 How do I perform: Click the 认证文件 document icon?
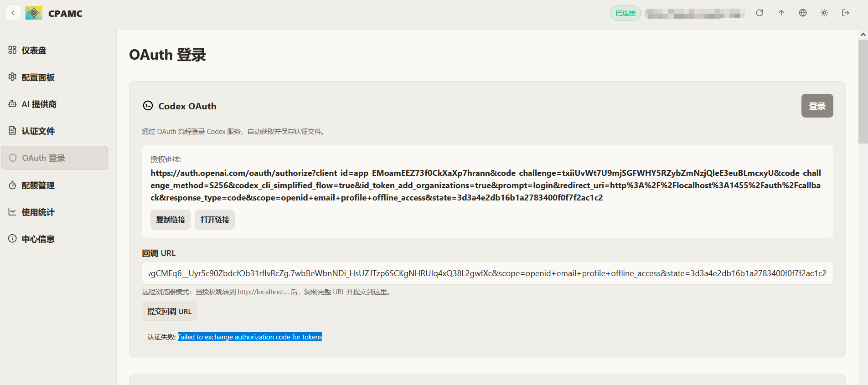pos(12,130)
